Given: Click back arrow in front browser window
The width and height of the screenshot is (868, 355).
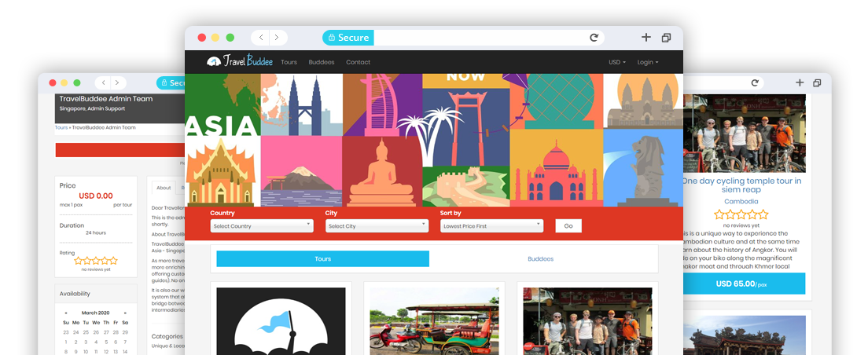Looking at the screenshot, I should pyautogui.click(x=261, y=38).
